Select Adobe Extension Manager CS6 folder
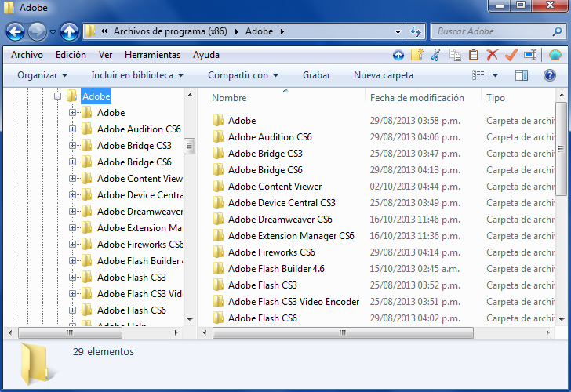Image resolution: width=571 pixels, height=392 pixels. click(291, 236)
